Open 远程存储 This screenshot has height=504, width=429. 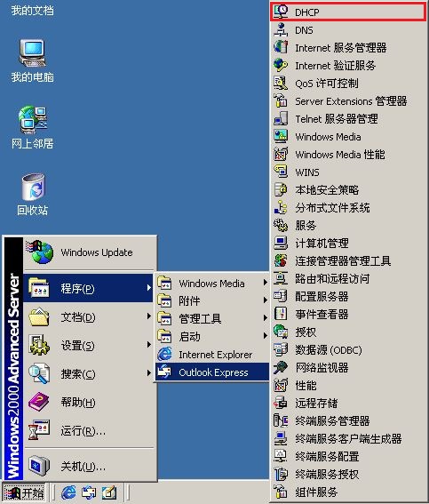click(348, 403)
